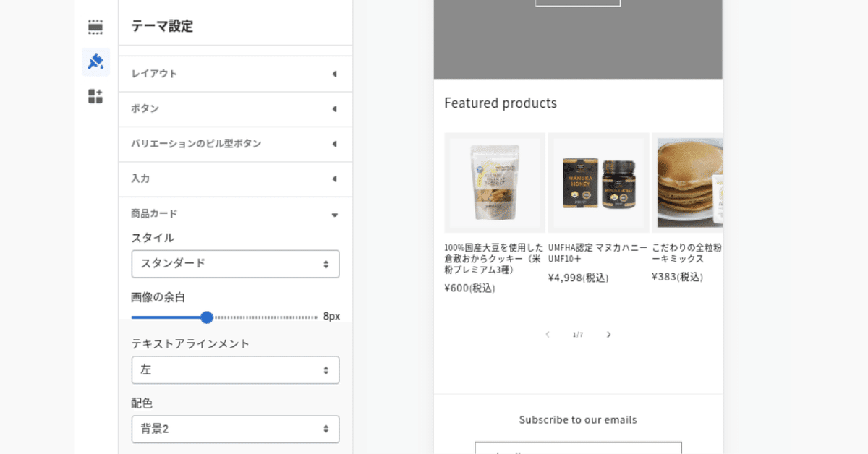Click the こだわりの全粒粉 product title
868x454 pixels.
(687, 253)
